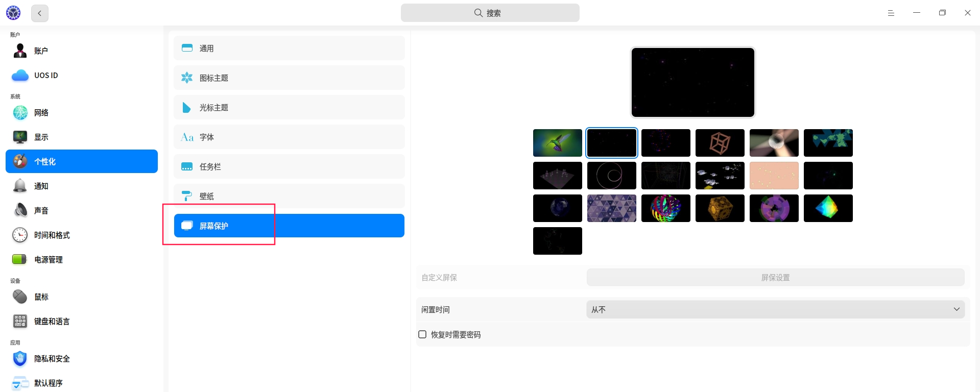The width and height of the screenshot is (980, 392).
Task: Choose the gray grid platform screensaver
Action: tap(558, 176)
